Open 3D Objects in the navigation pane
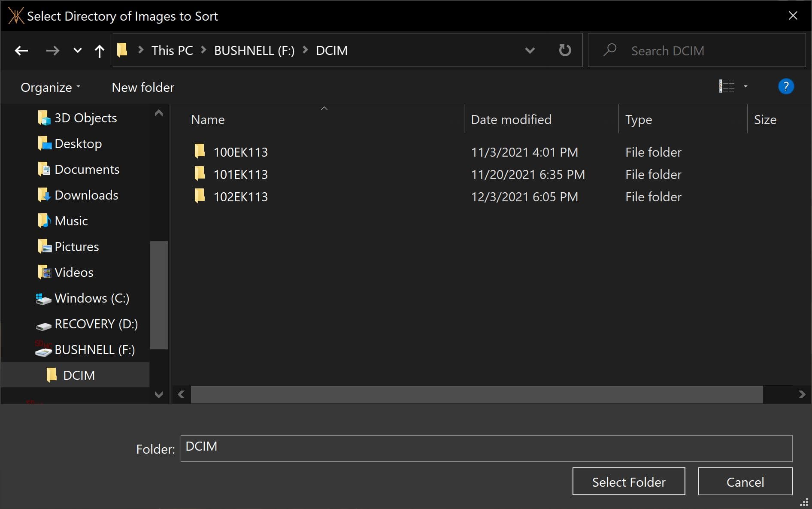Image resolution: width=812 pixels, height=509 pixels. (77, 118)
